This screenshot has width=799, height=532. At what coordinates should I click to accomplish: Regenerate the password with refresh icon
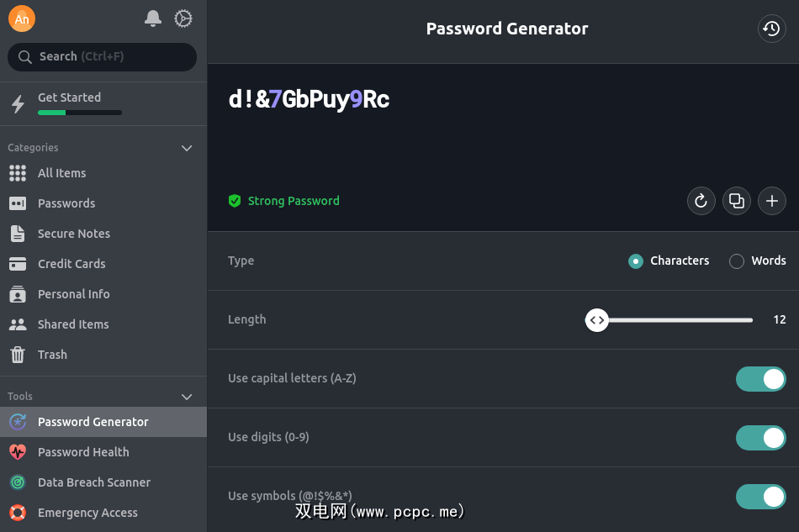pos(701,201)
